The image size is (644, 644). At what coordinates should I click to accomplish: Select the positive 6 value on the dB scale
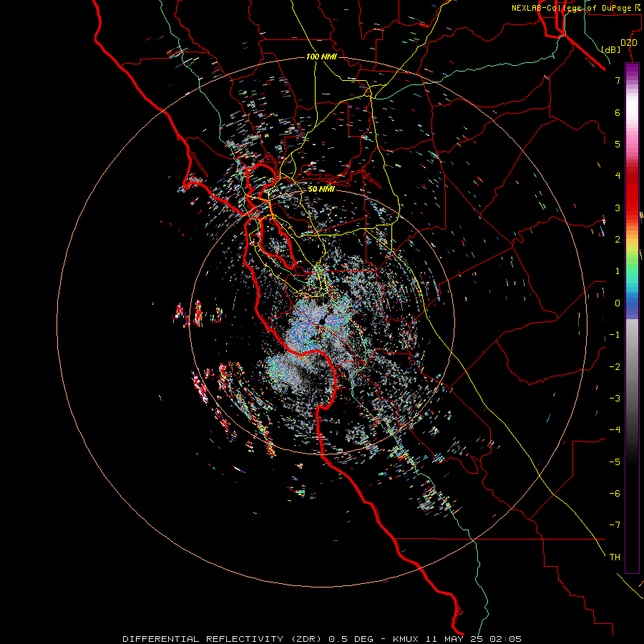(618, 112)
